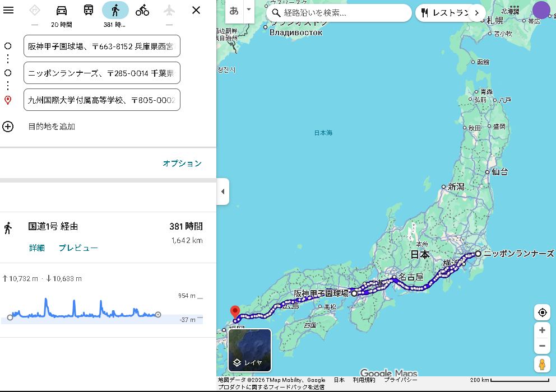Open Street View with the pegman icon
The height and width of the screenshot is (392, 556).
pos(542,364)
